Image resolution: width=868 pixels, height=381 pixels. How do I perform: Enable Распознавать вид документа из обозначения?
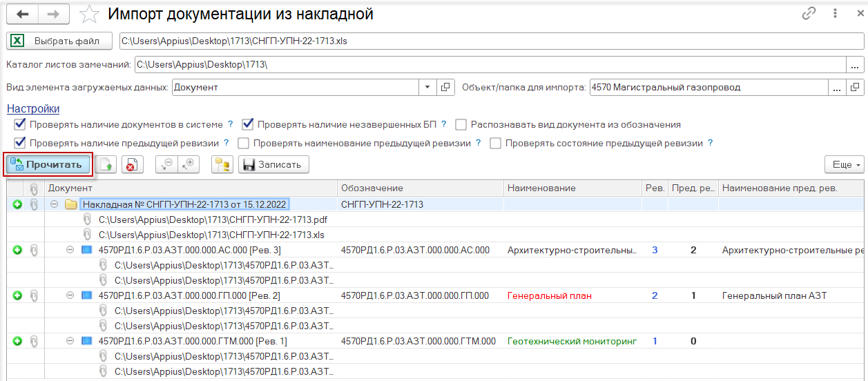pyautogui.click(x=461, y=125)
